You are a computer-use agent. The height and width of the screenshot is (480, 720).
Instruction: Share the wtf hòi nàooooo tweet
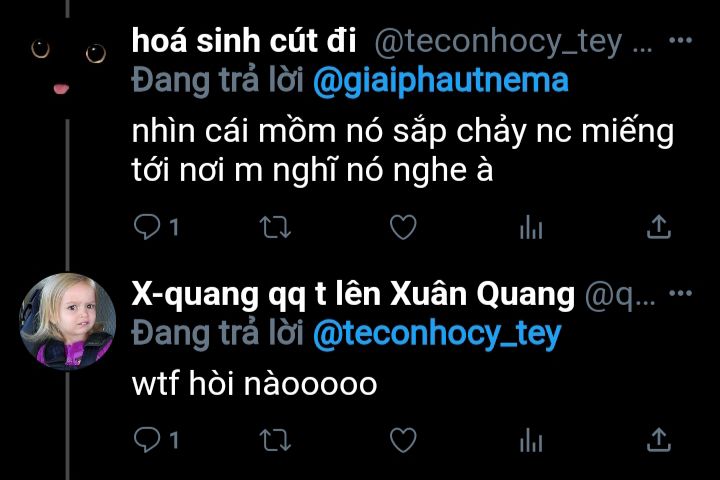(x=659, y=440)
